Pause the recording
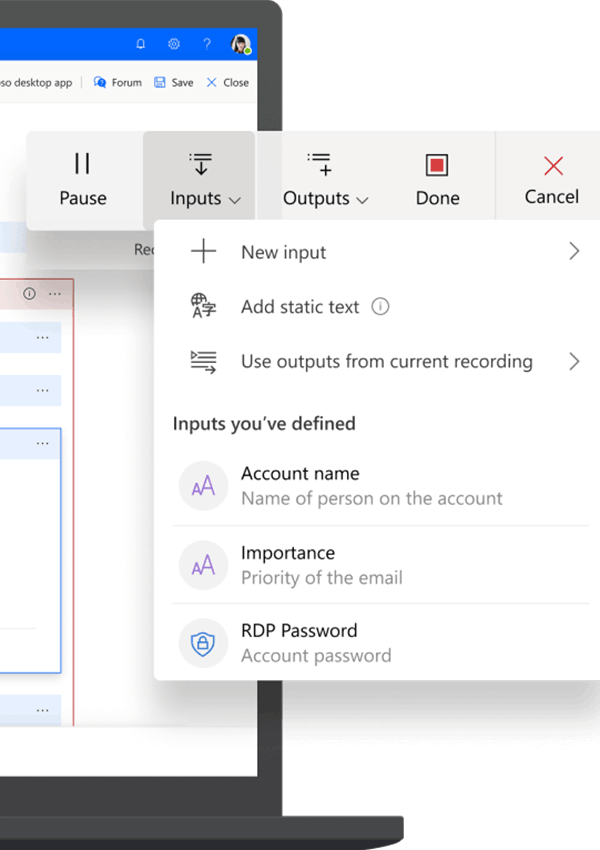The image size is (600, 850). click(x=83, y=180)
